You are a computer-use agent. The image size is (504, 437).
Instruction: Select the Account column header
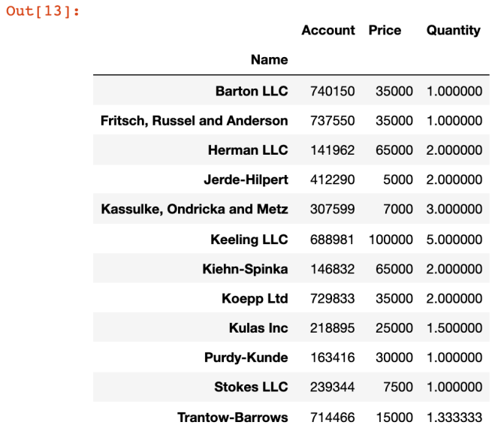point(328,30)
